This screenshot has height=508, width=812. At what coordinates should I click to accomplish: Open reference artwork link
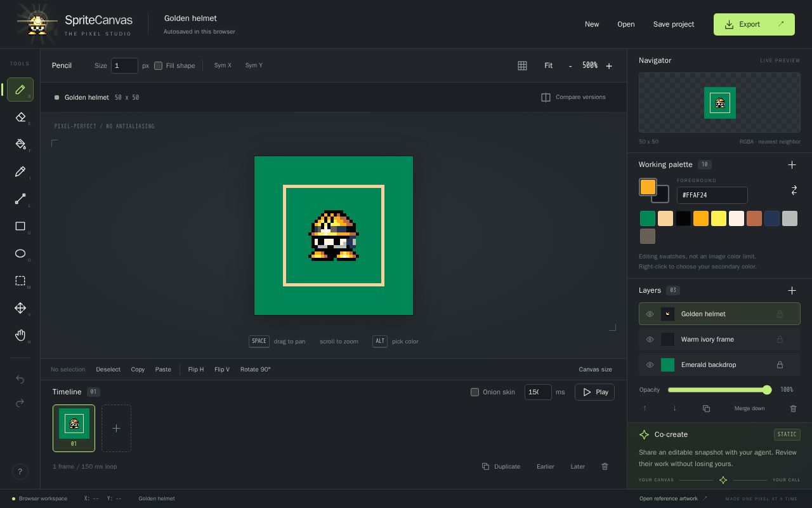(673, 498)
